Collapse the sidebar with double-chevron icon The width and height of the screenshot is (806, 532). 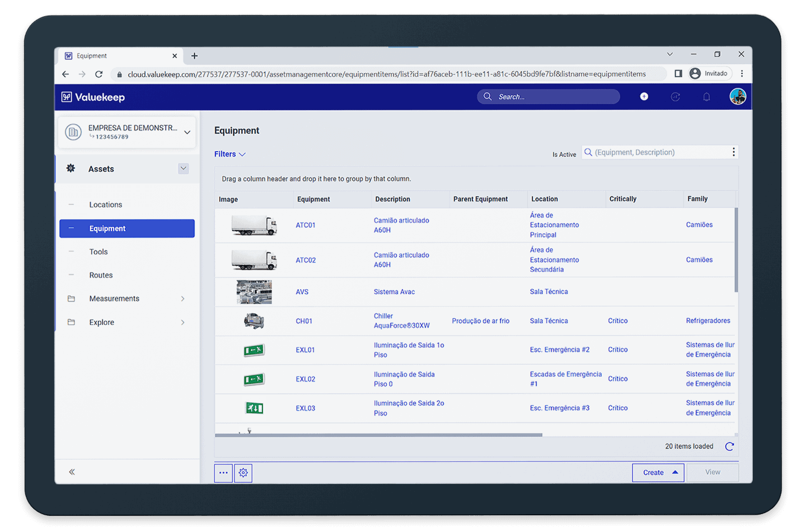(72, 472)
